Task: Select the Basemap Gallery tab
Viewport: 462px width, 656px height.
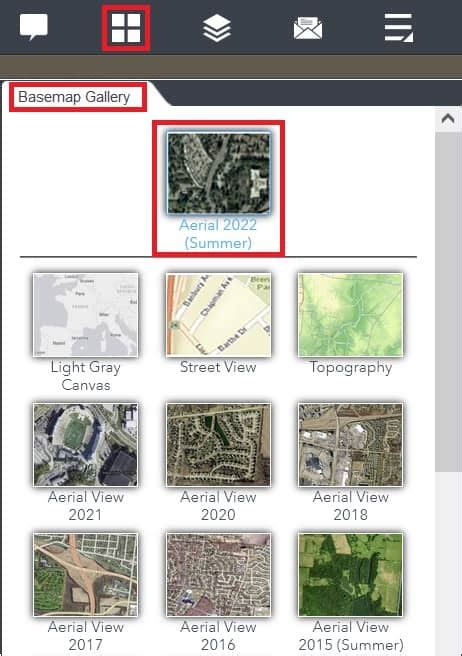Action: click(74, 97)
